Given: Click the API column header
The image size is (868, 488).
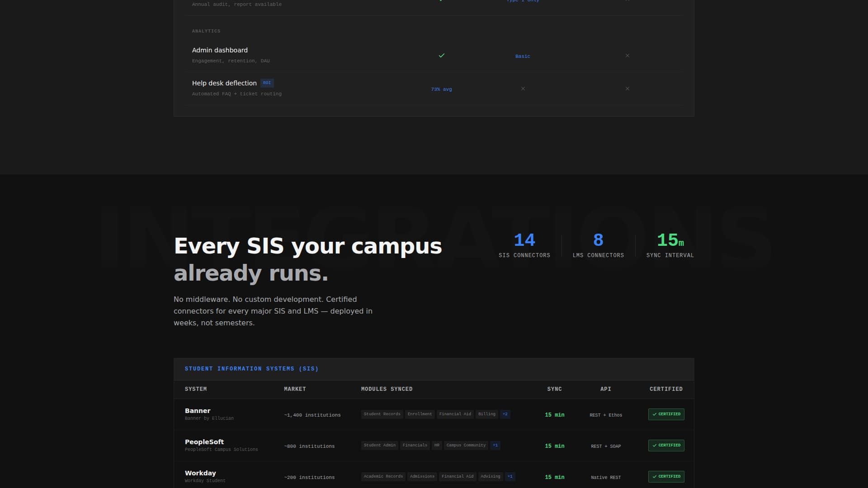Looking at the screenshot, I should pyautogui.click(x=606, y=389).
